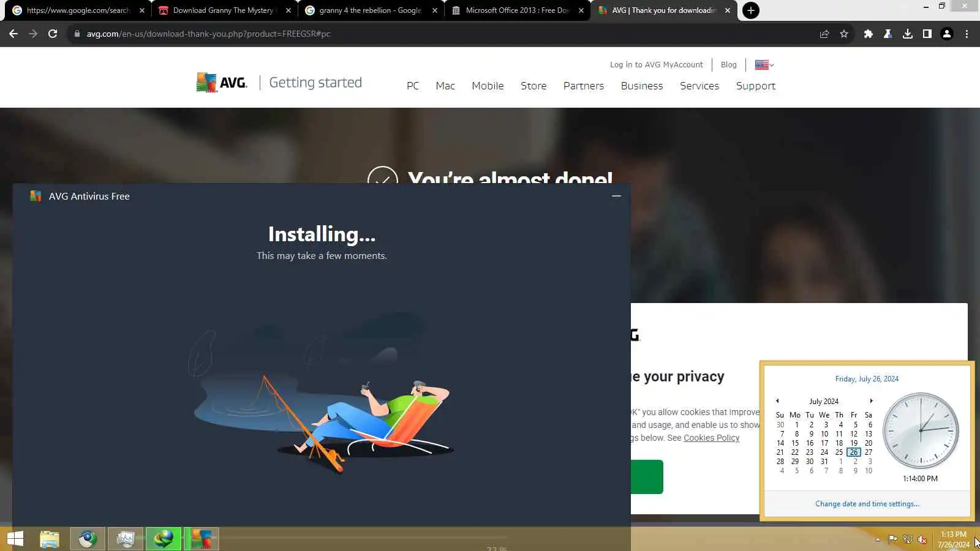Open the Cookies Policy link

(x=712, y=438)
